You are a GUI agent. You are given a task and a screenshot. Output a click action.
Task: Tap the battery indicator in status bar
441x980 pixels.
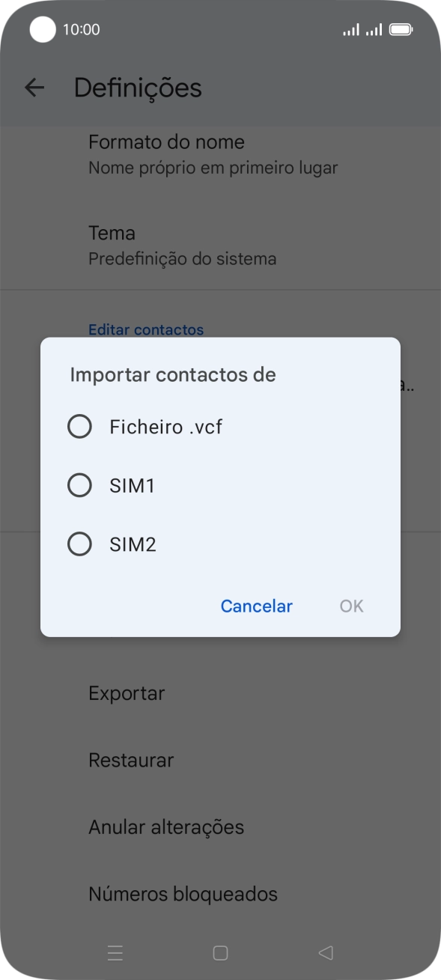(402, 29)
